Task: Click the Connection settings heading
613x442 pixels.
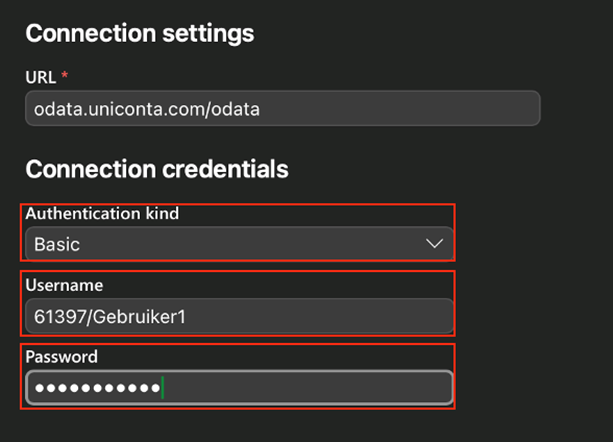Action: pos(139,33)
